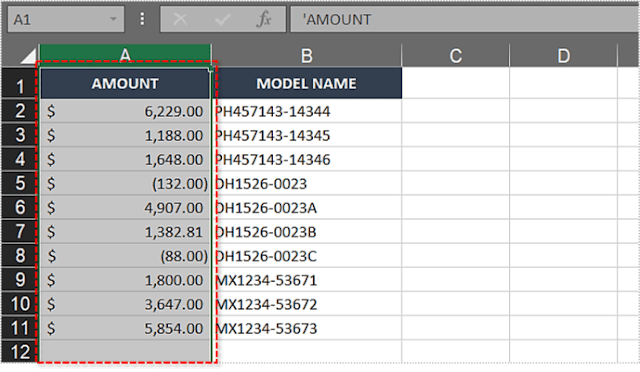This screenshot has width=640, height=372.
Task: Expand the Name Box dropdown arrow
Action: (x=113, y=19)
